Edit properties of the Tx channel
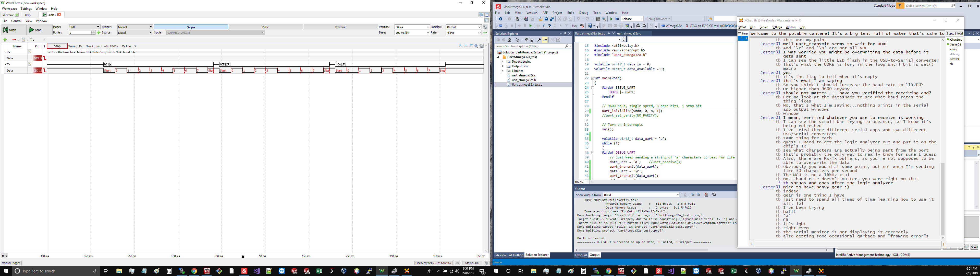The height and width of the screenshot is (276, 980). tap(29, 64)
